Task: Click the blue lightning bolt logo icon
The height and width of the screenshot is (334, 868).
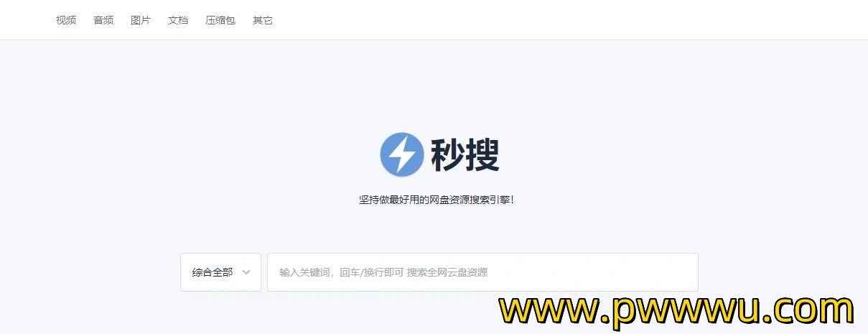Action: pyautogui.click(x=402, y=154)
